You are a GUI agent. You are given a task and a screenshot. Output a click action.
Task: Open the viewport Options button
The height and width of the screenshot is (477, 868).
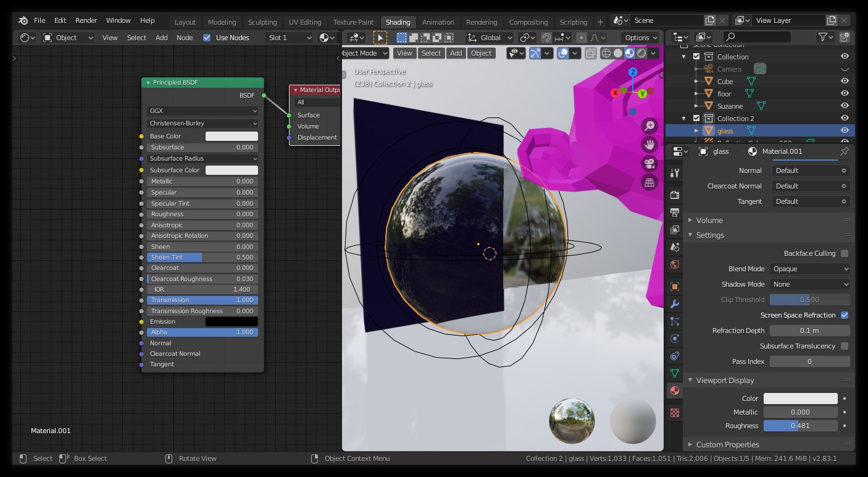[x=640, y=38]
